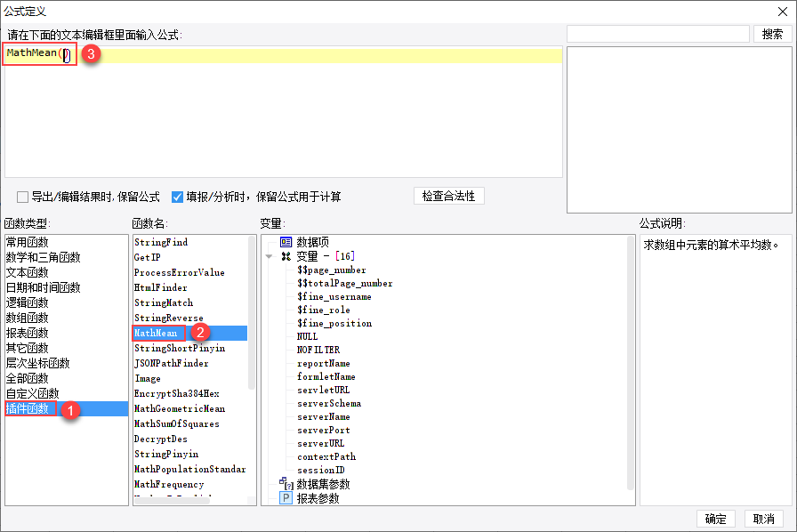Screen dimensions: 797x532
Task: Click the 数据项 data item icon
Action: click(x=286, y=242)
